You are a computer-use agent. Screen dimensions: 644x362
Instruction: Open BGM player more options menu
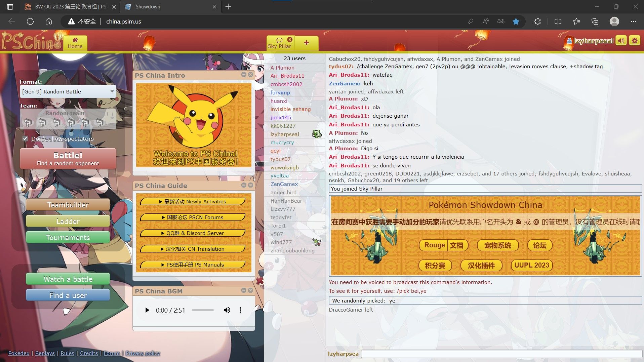click(240, 310)
